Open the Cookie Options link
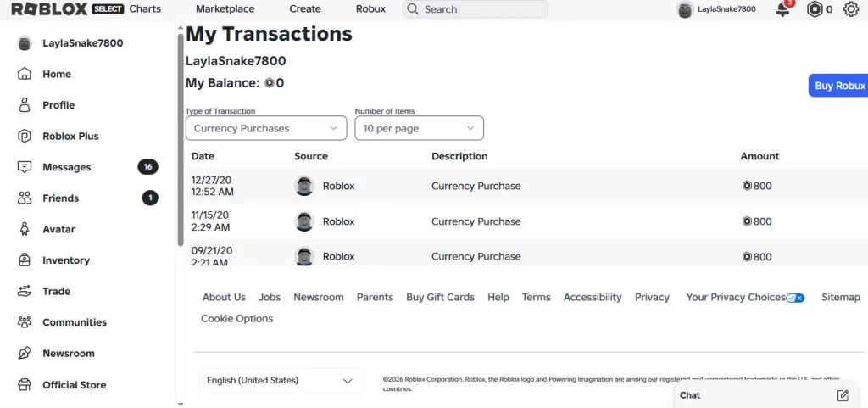868x408 pixels. (x=237, y=318)
